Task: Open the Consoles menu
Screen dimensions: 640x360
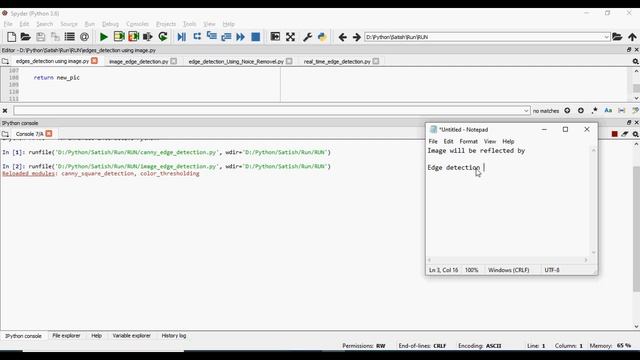Action: tap(137, 24)
